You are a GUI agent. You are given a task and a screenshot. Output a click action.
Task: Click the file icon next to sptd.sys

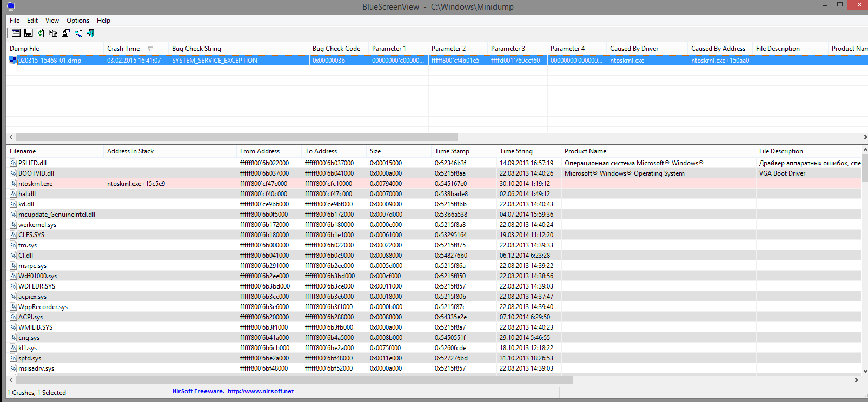tap(13, 358)
